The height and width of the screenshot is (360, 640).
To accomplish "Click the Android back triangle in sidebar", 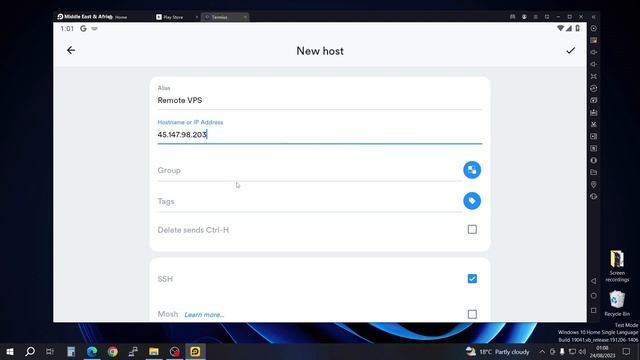I will click(x=593, y=281).
